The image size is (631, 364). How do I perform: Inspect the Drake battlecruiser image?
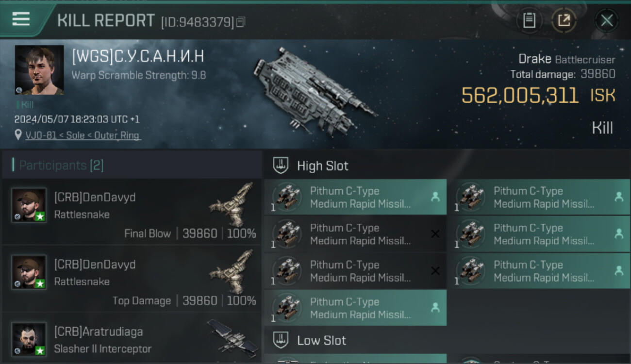click(x=314, y=91)
